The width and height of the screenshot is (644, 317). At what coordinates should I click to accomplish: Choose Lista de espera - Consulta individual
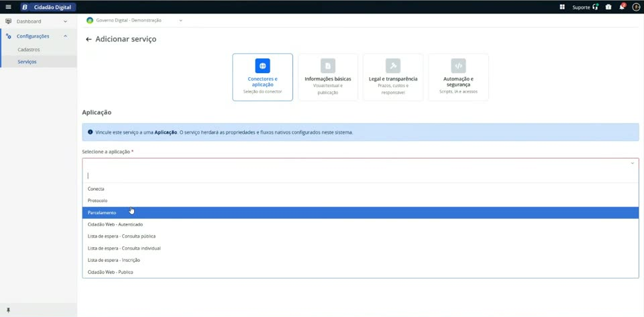pos(360,248)
